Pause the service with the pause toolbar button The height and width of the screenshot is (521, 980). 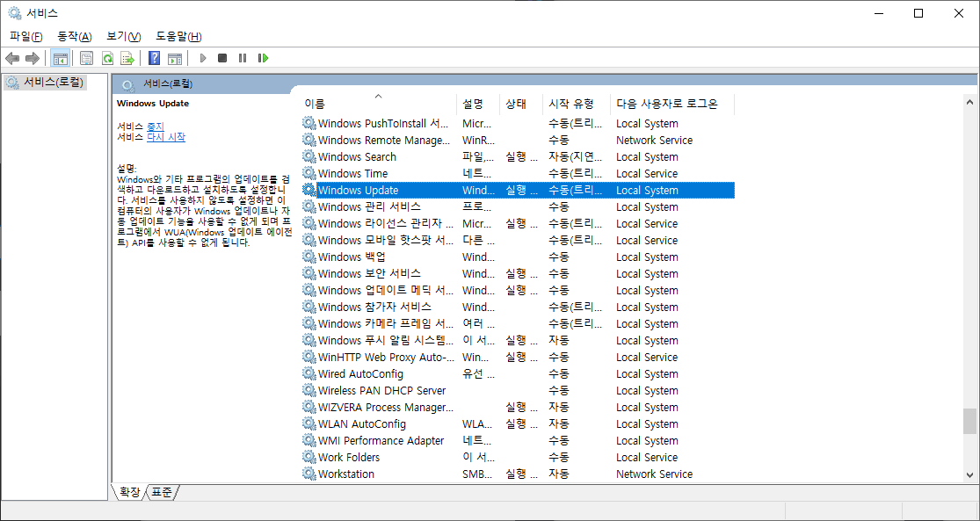coord(243,58)
